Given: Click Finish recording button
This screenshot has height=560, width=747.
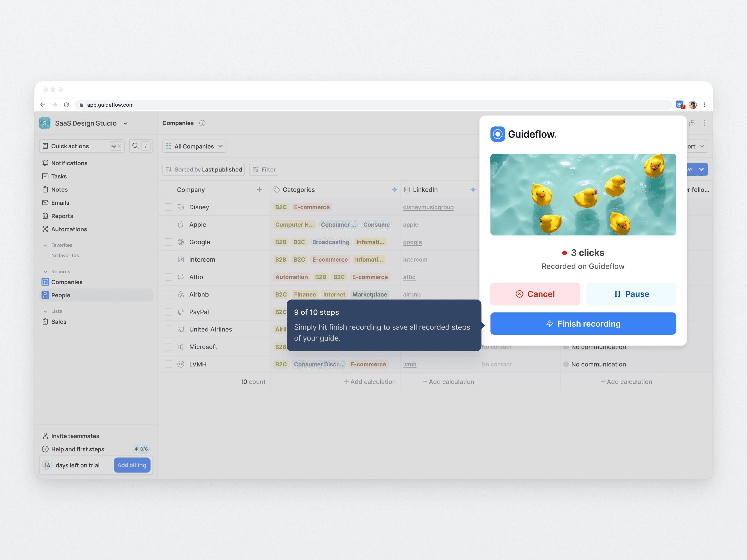Looking at the screenshot, I should [583, 324].
